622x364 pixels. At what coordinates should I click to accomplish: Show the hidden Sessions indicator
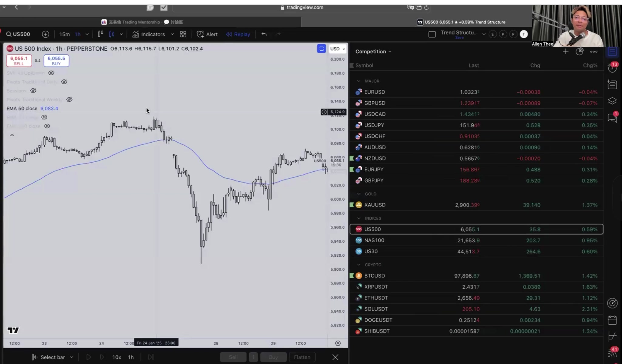[x=33, y=91]
